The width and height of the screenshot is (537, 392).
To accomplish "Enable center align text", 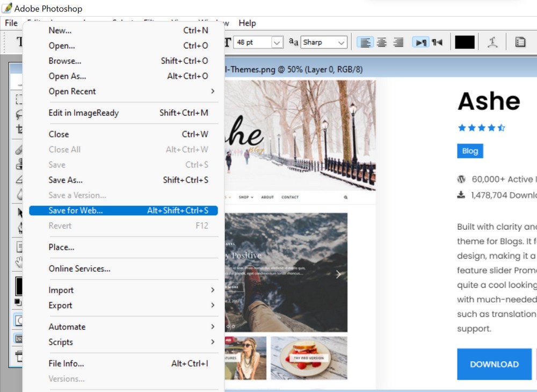I will click(381, 42).
